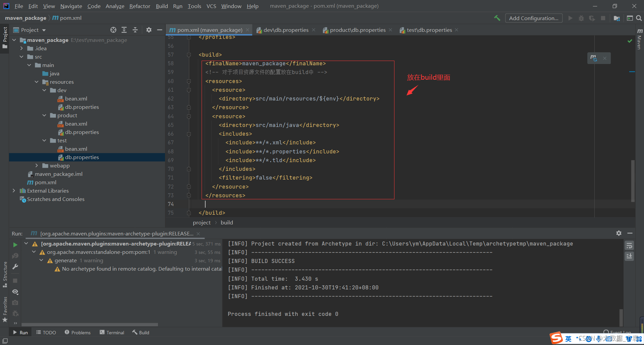Expand External Libraries node
Image resolution: width=644 pixels, height=345 pixels.
14,191
